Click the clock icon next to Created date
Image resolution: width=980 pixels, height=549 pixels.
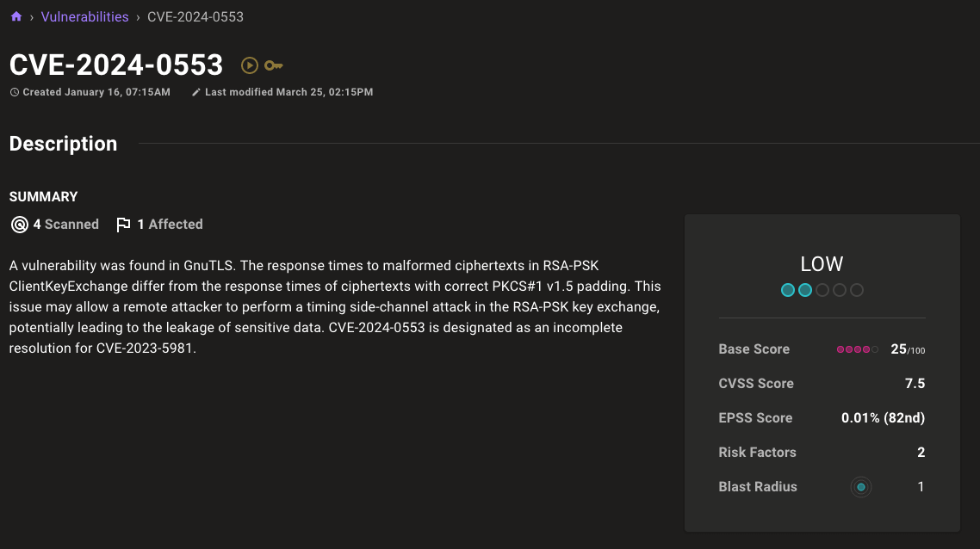coord(15,92)
